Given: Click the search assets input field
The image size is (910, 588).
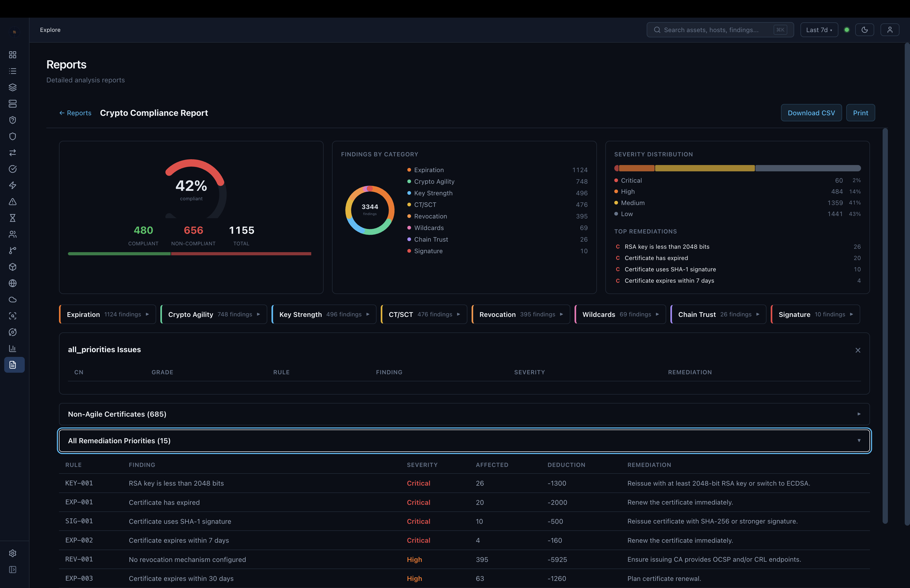Looking at the screenshot, I should pos(720,30).
